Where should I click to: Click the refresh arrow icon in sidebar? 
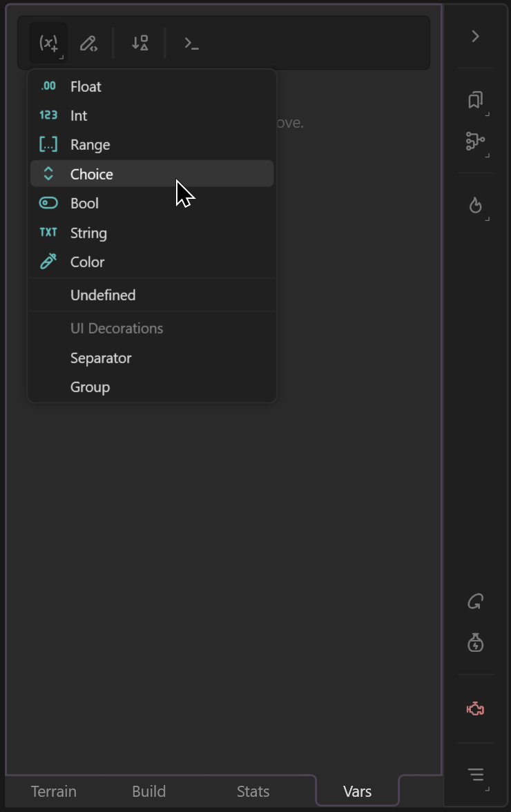click(475, 601)
